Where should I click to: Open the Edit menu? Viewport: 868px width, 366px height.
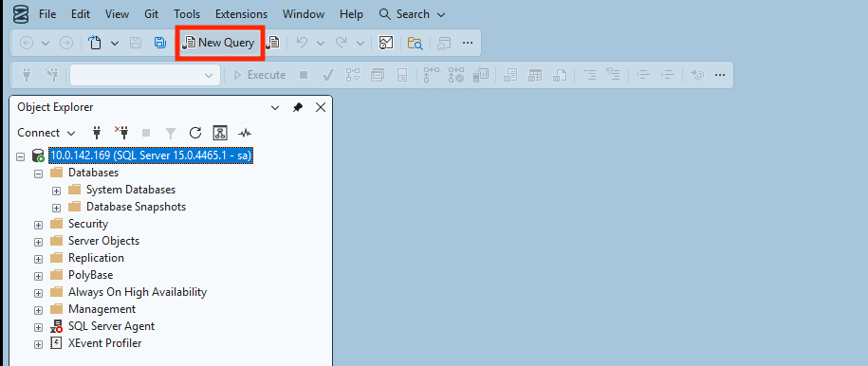(x=81, y=14)
